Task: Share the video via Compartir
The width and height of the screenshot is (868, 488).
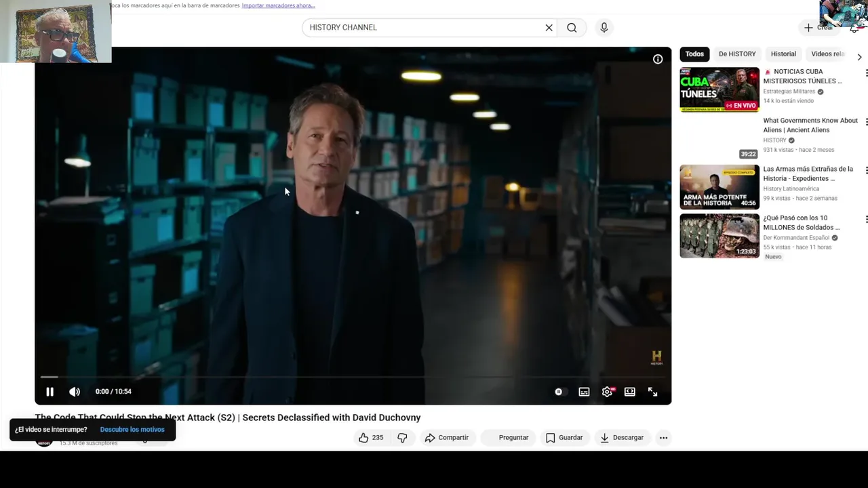Action: (x=447, y=438)
